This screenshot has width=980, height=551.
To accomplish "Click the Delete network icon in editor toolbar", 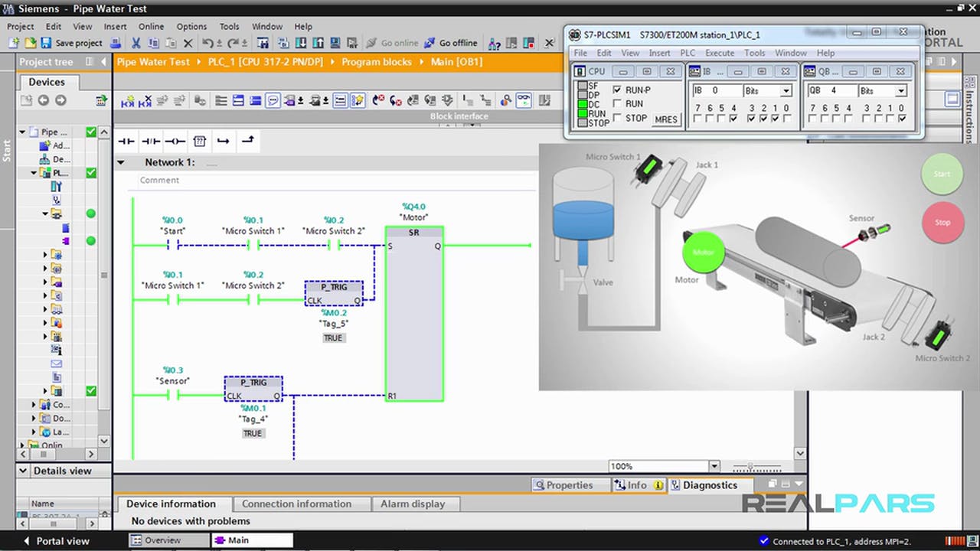I will click(x=145, y=100).
